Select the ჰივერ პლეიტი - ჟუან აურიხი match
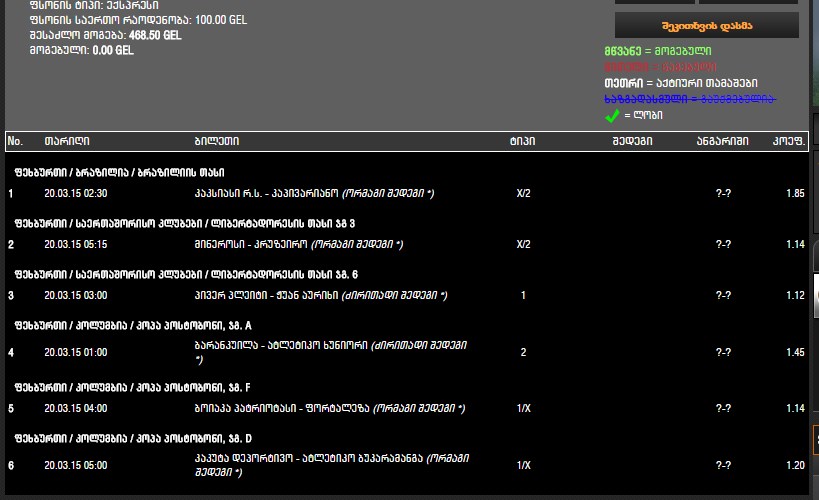 (321, 296)
